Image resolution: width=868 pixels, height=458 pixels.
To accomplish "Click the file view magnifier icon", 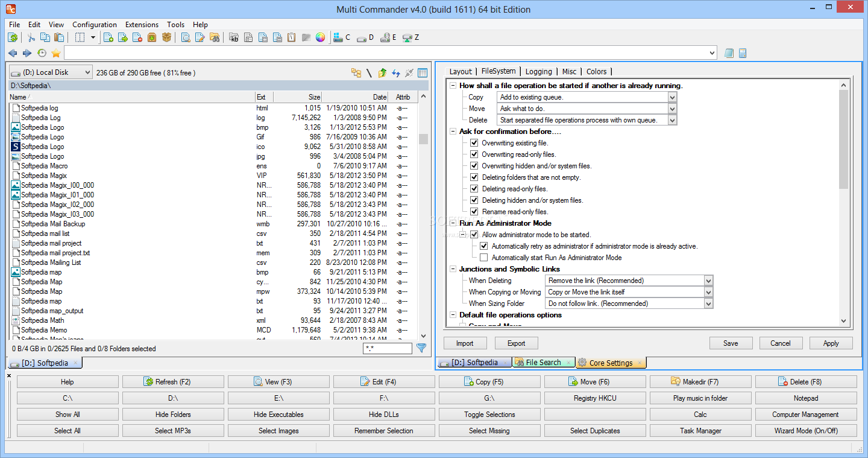I will coord(186,37).
